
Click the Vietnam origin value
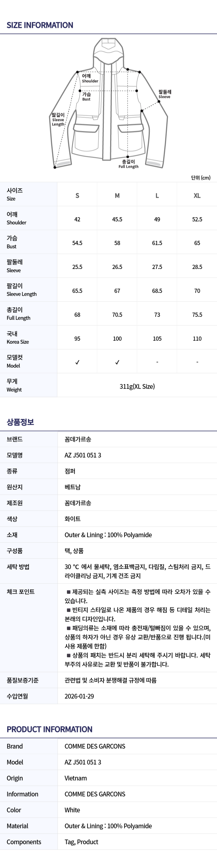(76, 778)
